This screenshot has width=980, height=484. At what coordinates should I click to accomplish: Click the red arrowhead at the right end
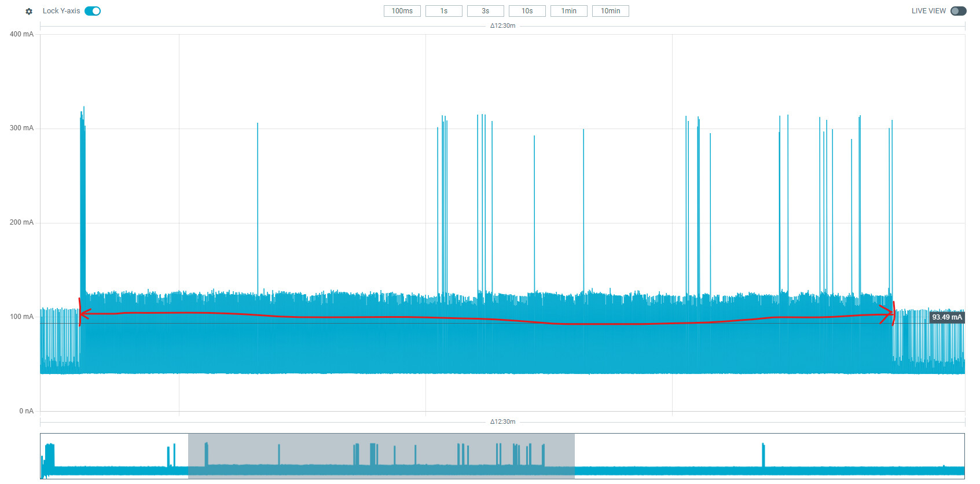coord(887,314)
